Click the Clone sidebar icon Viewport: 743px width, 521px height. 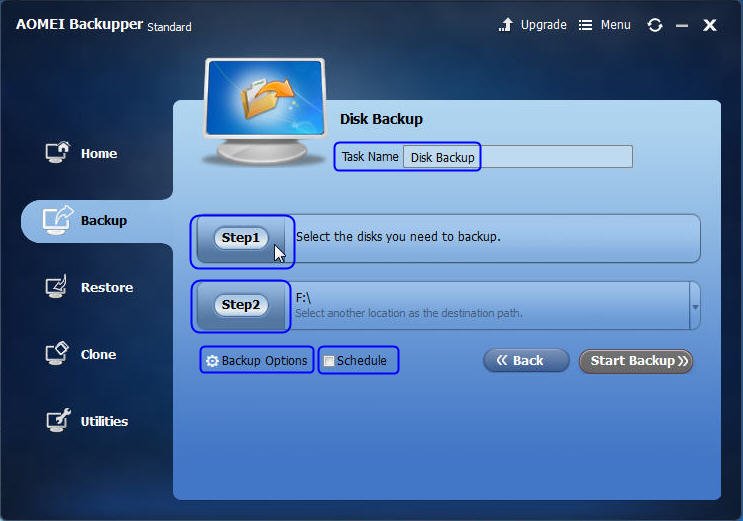click(x=57, y=354)
